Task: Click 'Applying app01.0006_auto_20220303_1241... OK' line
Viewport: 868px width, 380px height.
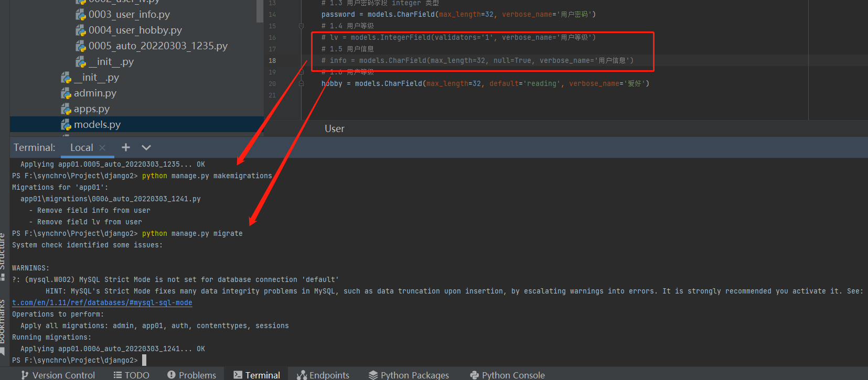Action: (x=113, y=349)
